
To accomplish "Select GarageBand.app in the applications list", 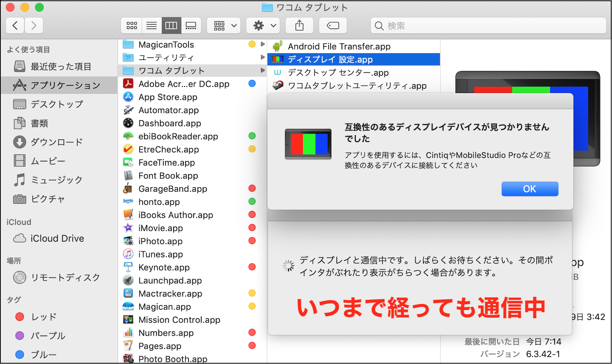I will (x=173, y=189).
